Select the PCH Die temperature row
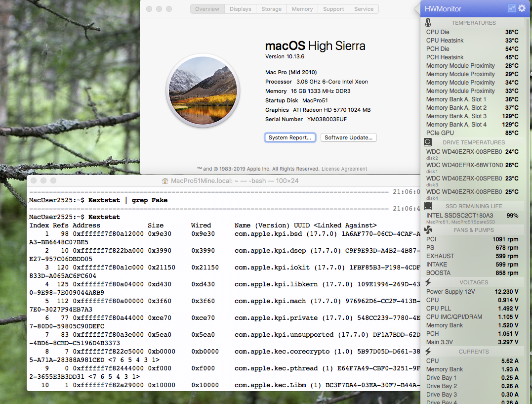The image size is (532, 404). (472, 49)
